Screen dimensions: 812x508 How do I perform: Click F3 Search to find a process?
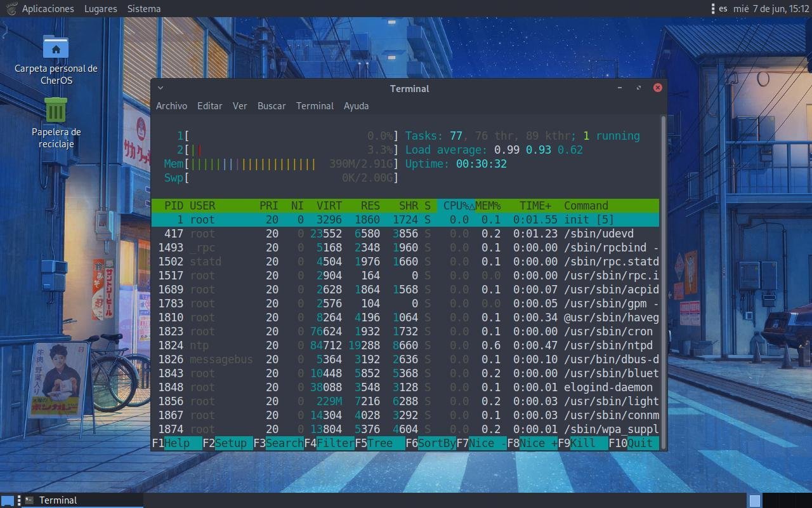click(279, 443)
